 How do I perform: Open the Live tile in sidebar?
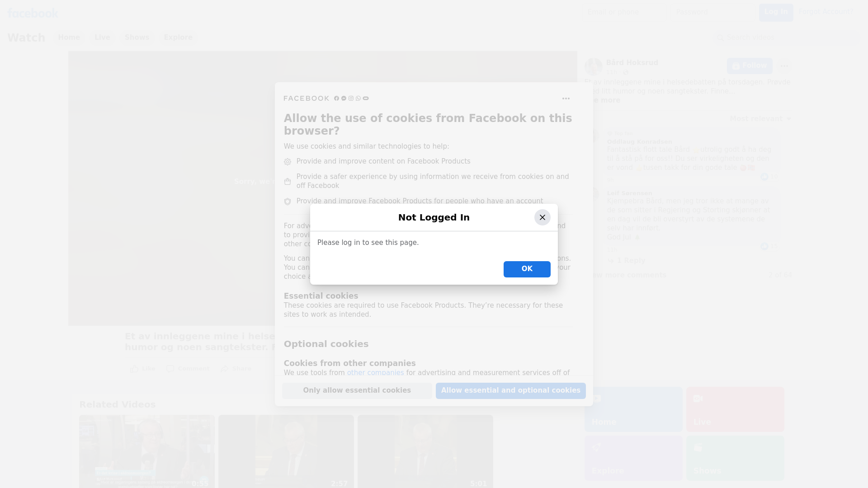(x=735, y=409)
